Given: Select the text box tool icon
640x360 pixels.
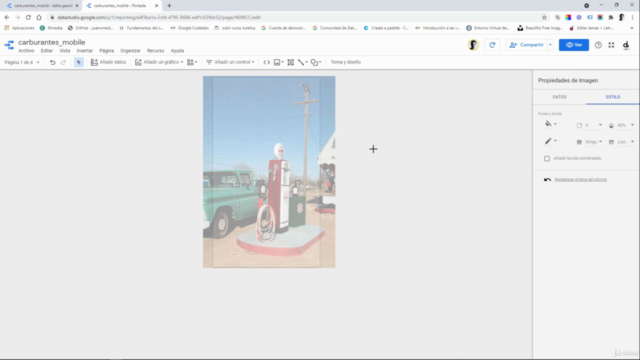Looking at the screenshot, I should pyautogui.click(x=291, y=62).
